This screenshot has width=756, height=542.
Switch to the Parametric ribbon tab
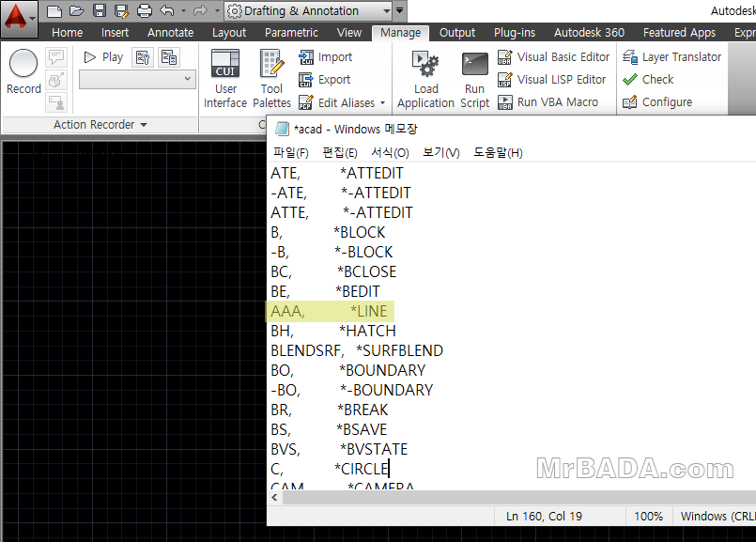click(x=291, y=33)
